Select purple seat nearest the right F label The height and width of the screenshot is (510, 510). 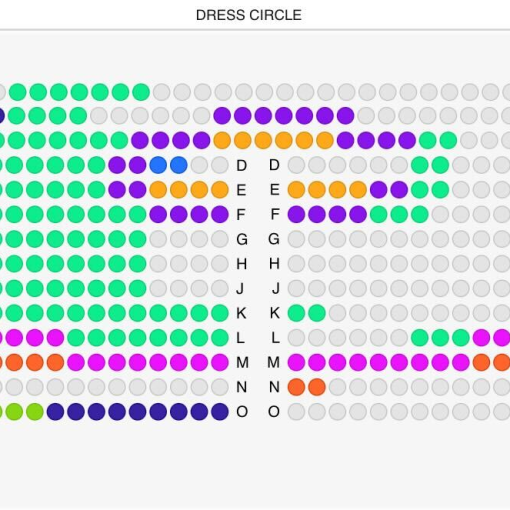click(x=296, y=214)
